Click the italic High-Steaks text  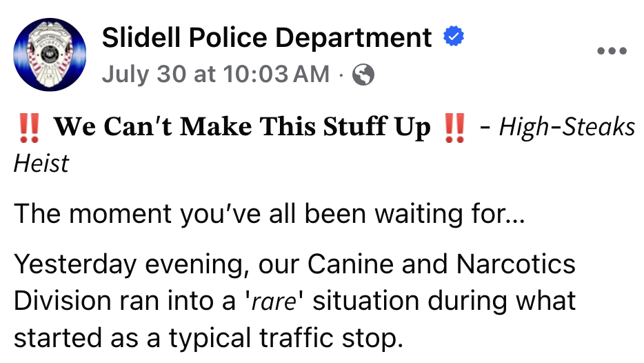pyautogui.click(x=567, y=126)
